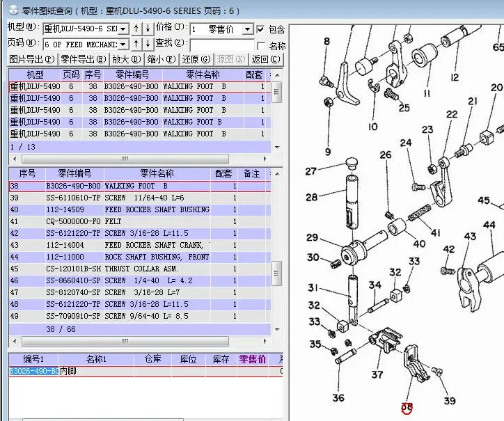
Task: Click the scroll down arrow of parts list
Action: tap(277, 330)
